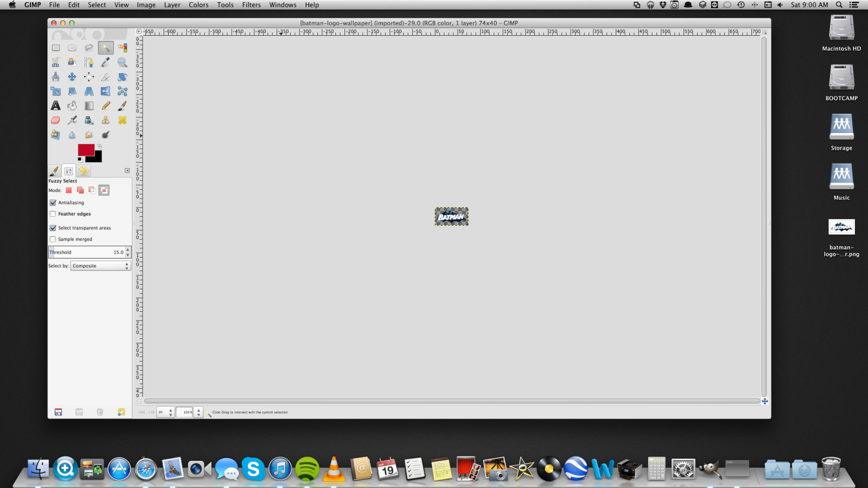Open Spotlight search in menu bar
The width and height of the screenshot is (868, 488).
(x=839, y=5)
